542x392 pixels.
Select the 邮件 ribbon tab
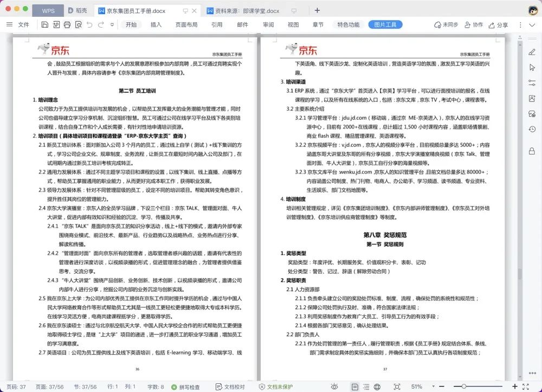tap(243, 24)
